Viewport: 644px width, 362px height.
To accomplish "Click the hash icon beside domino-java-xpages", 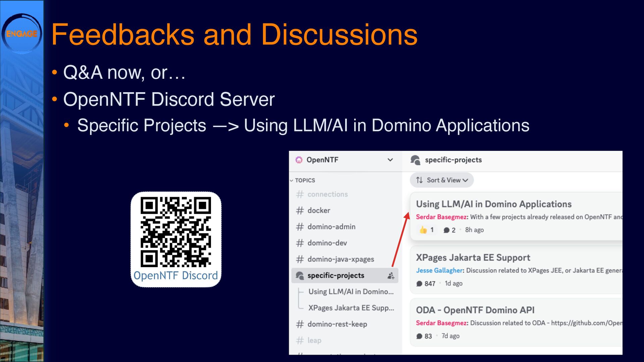I will point(300,259).
